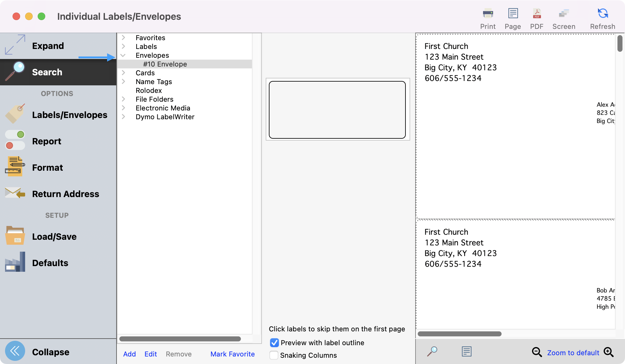Select the #10 Envelope entry

point(165,64)
